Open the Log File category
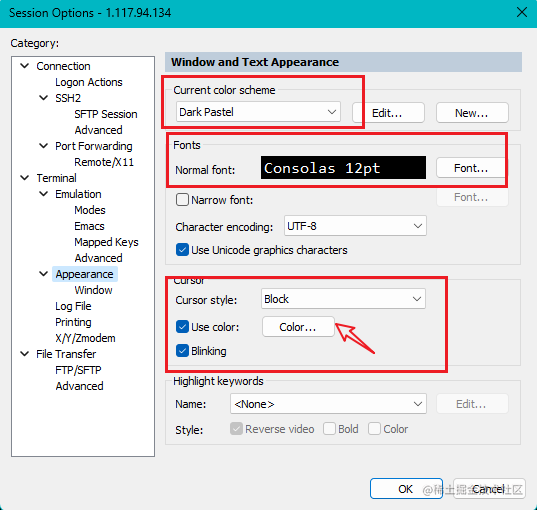 point(73,306)
